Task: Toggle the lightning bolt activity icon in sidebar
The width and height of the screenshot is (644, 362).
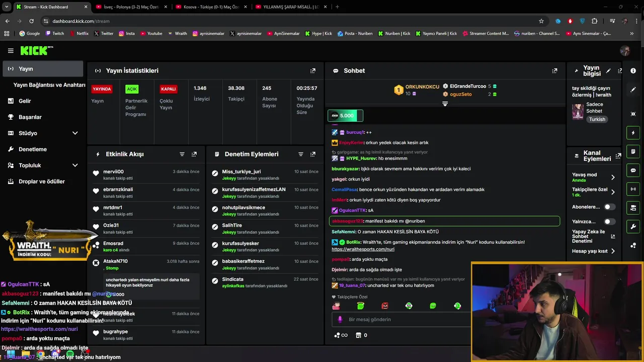Action: coord(633,133)
